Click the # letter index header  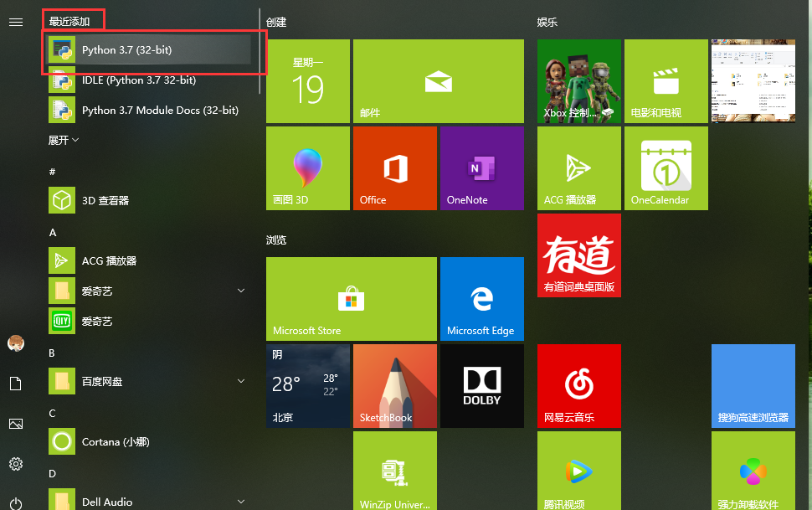52,172
